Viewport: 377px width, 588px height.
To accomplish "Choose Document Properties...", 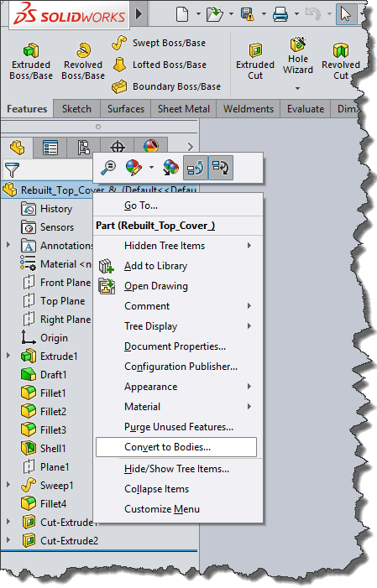I will tap(178, 346).
